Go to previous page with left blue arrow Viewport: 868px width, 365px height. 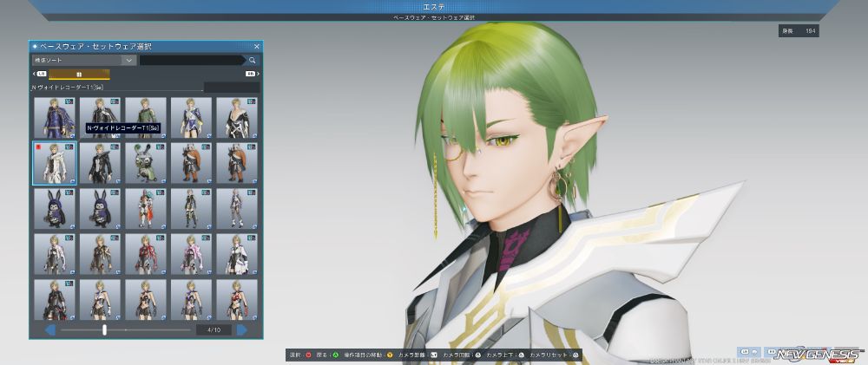[x=49, y=330]
